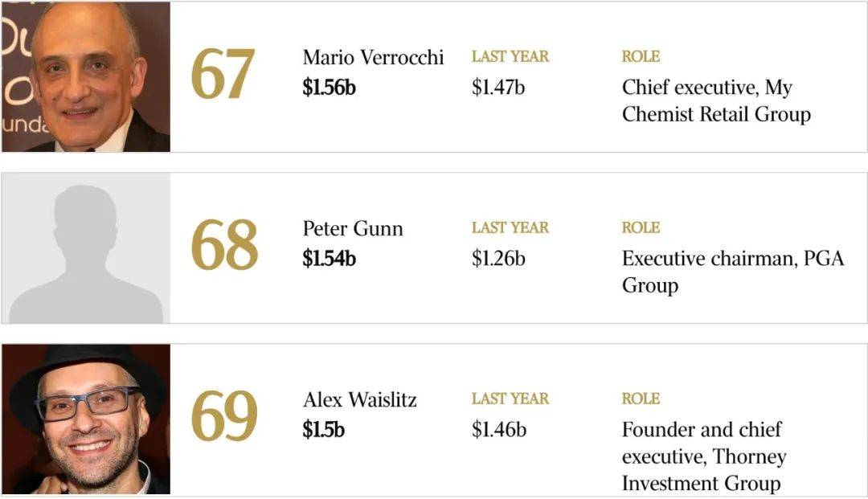Select the Thorney Investment Group role text

point(704,456)
